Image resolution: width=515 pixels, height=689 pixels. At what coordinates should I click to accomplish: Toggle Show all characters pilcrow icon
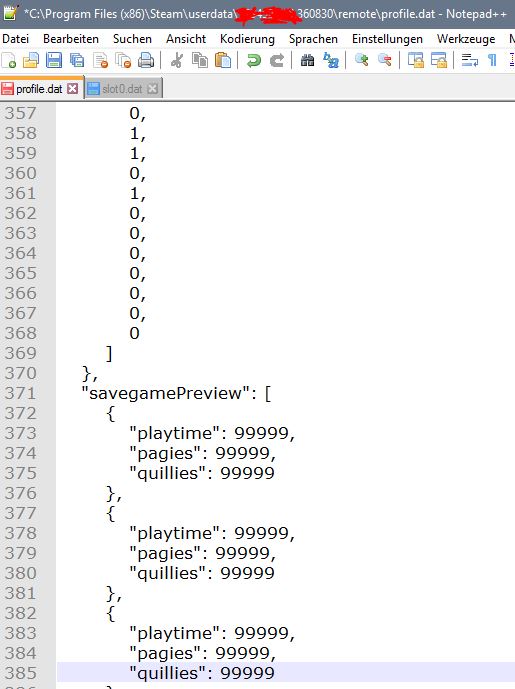click(x=493, y=60)
